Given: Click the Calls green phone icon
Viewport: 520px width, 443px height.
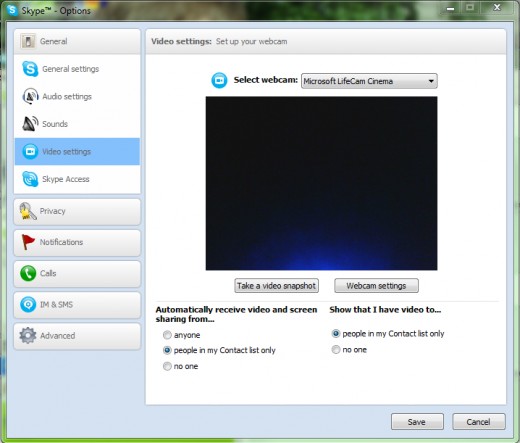Looking at the screenshot, I should [28, 273].
